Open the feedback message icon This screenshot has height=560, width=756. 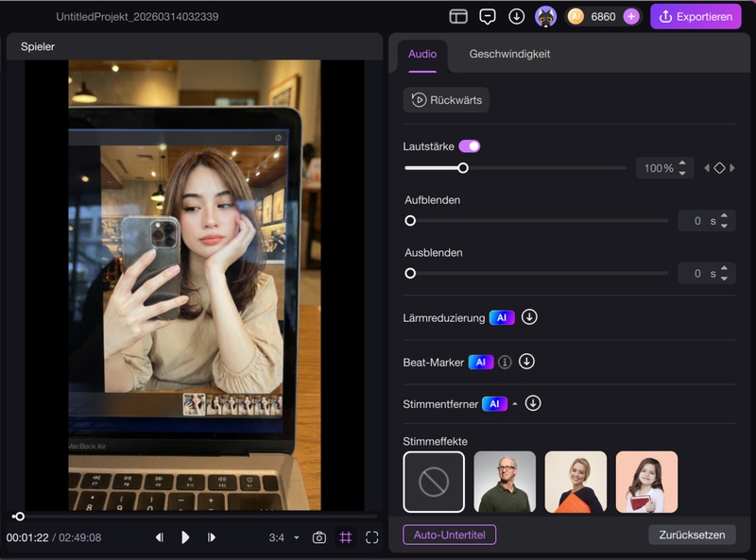pyautogui.click(x=488, y=16)
